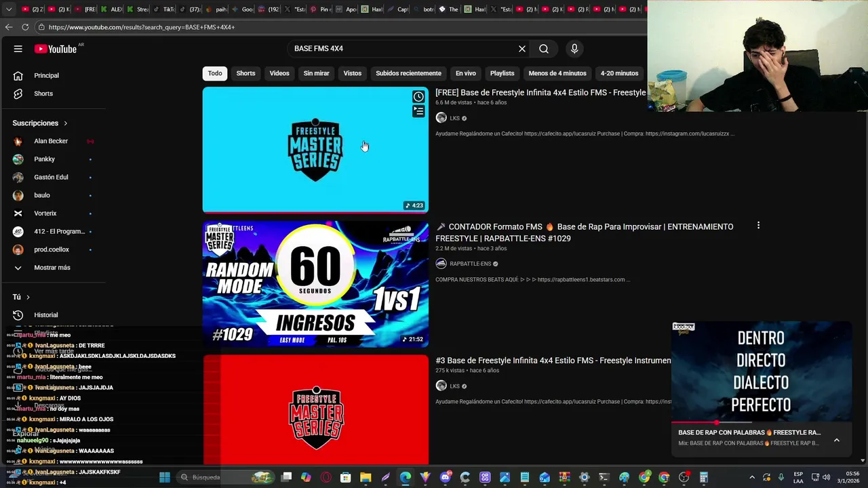Select the Menos de 4 minutos chip
868x488 pixels.
pos(557,73)
